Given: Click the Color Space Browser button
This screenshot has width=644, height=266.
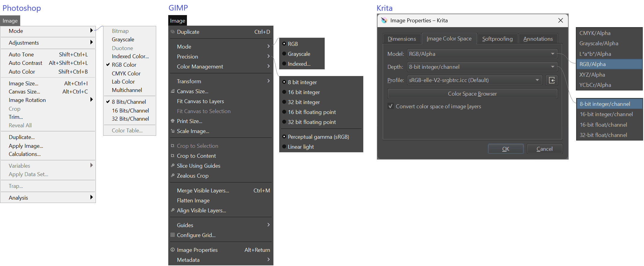Looking at the screenshot, I should pos(472,93).
